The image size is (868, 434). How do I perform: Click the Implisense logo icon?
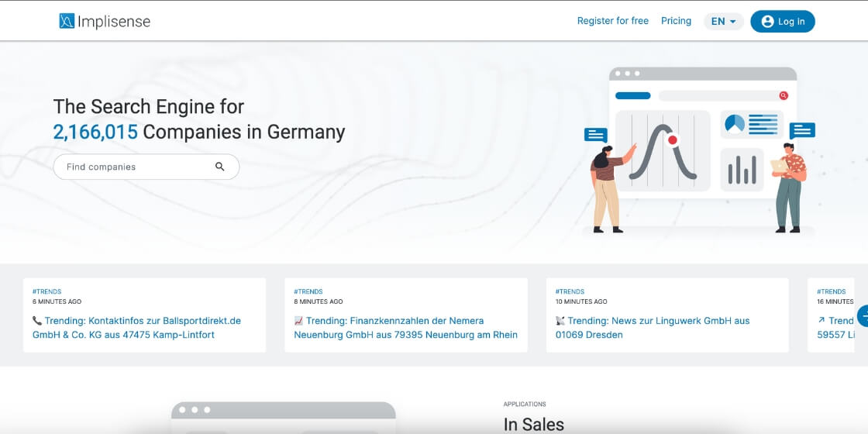click(x=67, y=21)
